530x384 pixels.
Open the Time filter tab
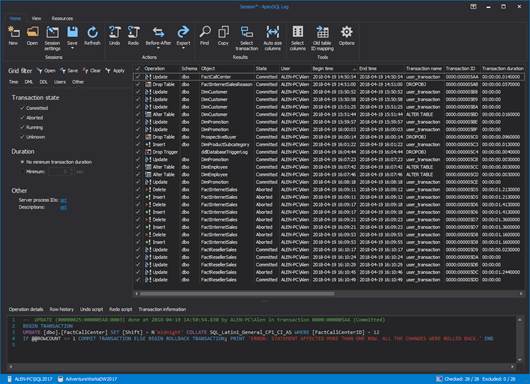[x=14, y=82]
